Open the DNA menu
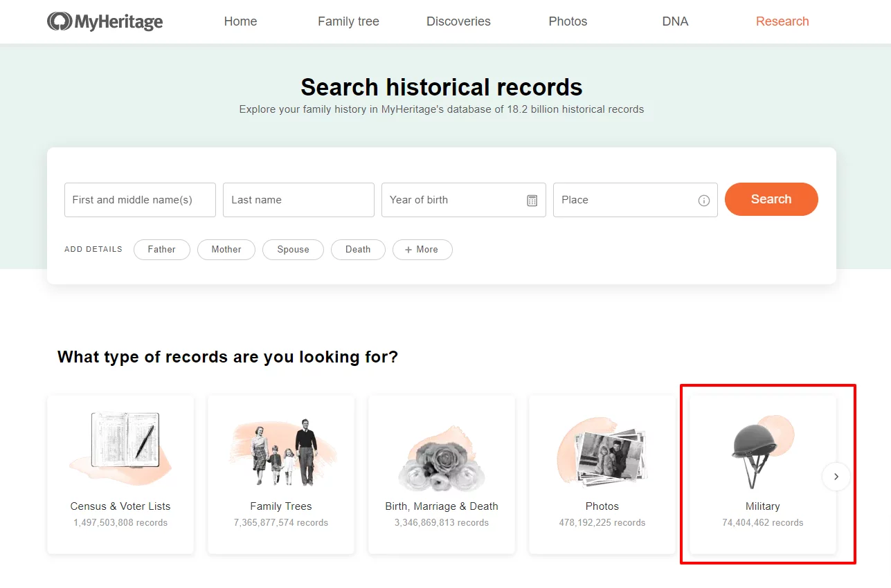 (x=675, y=21)
